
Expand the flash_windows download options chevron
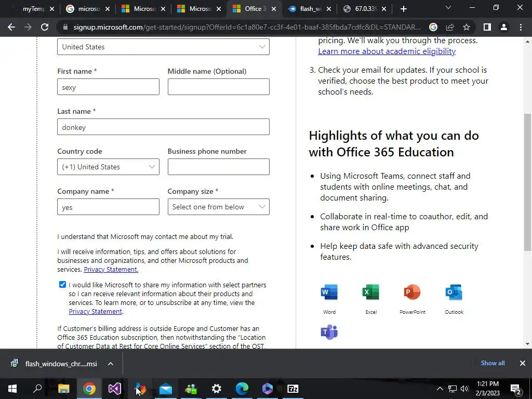(x=111, y=364)
